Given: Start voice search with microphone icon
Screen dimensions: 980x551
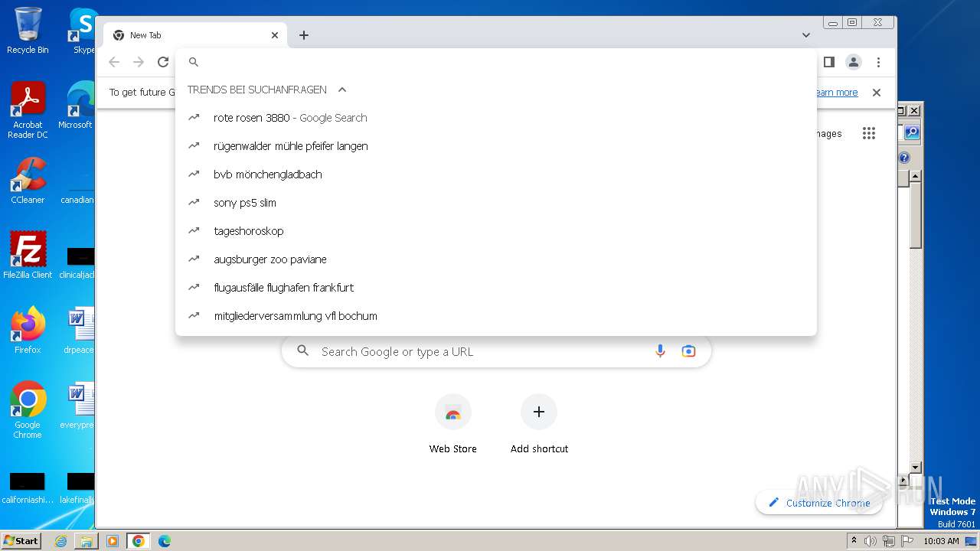Looking at the screenshot, I should point(660,351).
